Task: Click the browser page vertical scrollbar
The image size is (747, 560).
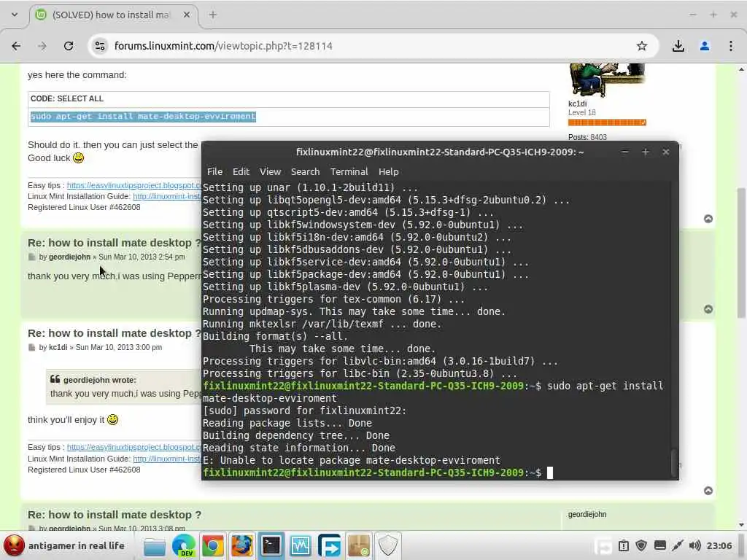Action: 741,252
